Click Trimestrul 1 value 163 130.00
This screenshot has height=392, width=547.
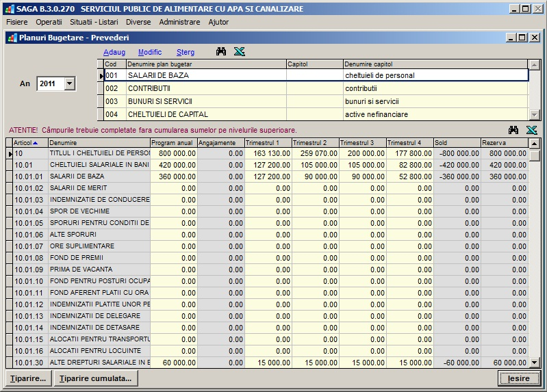tap(268, 153)
